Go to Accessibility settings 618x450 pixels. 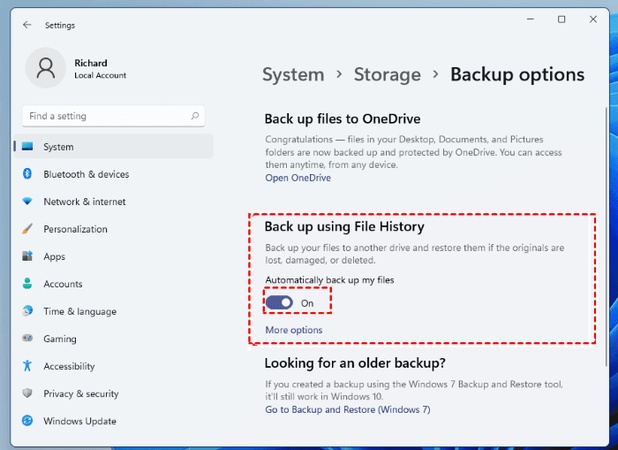(x=114, y=366)
